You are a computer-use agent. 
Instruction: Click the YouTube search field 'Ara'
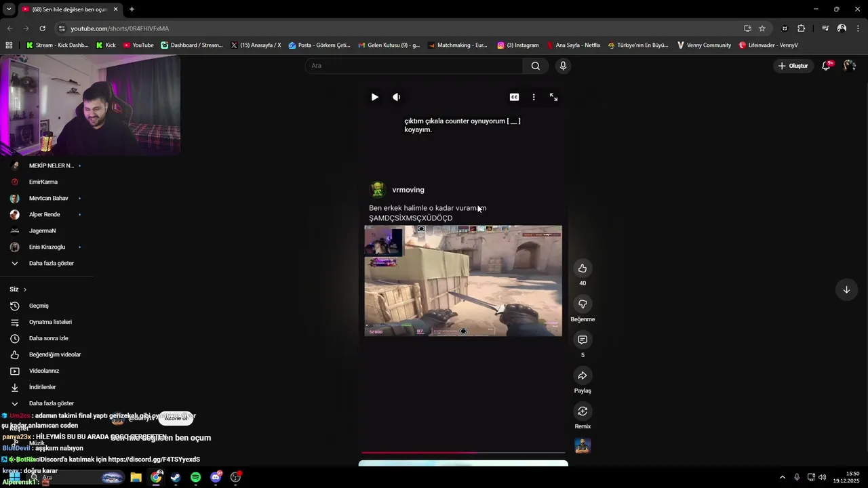pos(414,66)
